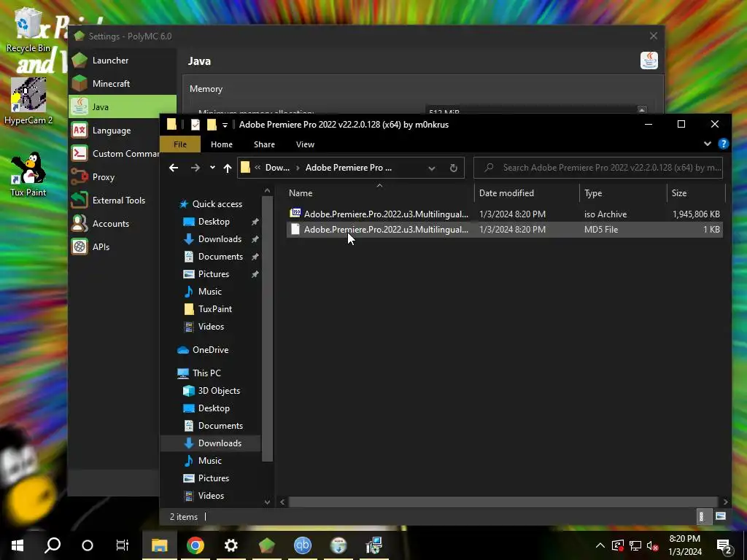The height and width of the screenshot is (560, 747).
Task: Open Task View from the taskbar
Action: (x=123, y=545)
